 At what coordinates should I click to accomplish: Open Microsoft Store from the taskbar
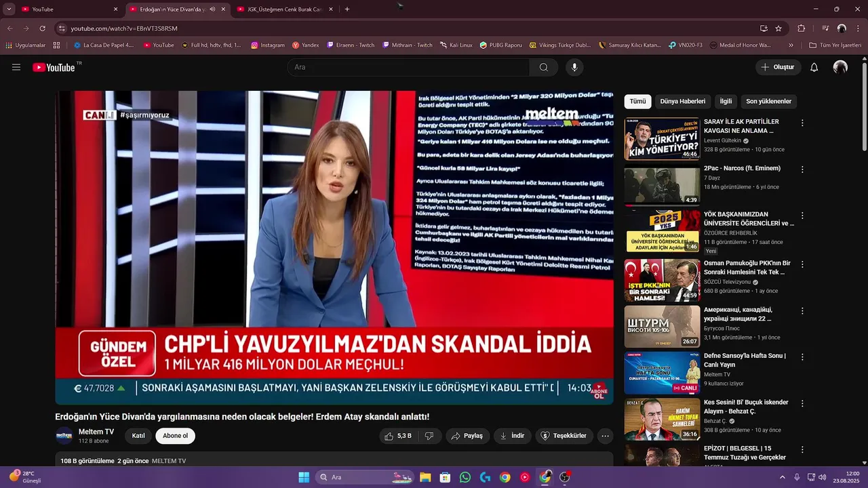click(x=445, y=477)
